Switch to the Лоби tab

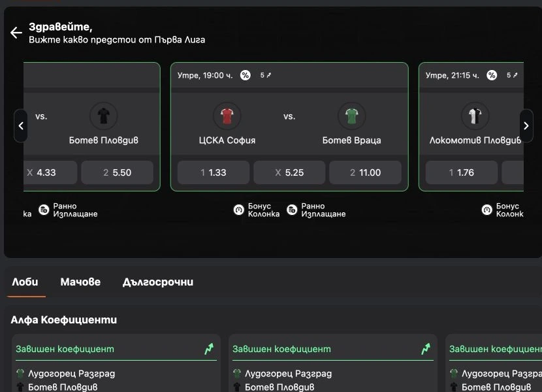pyautogui.click(x=25, y=282)
